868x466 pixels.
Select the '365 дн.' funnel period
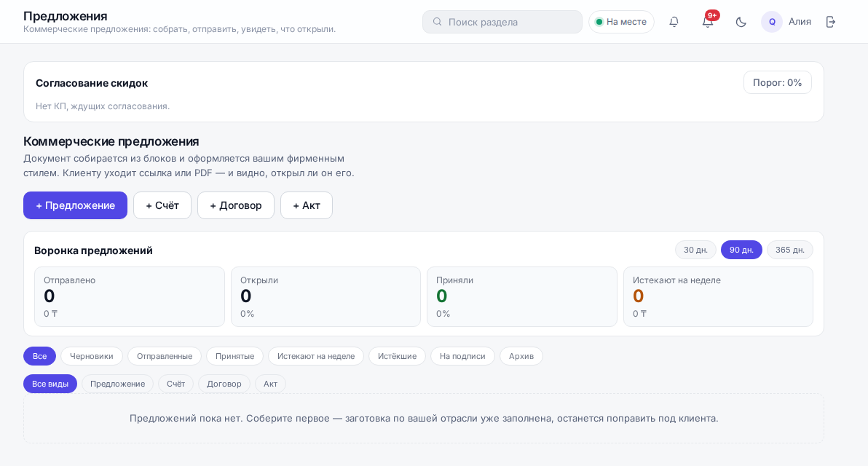click(790, 250)
